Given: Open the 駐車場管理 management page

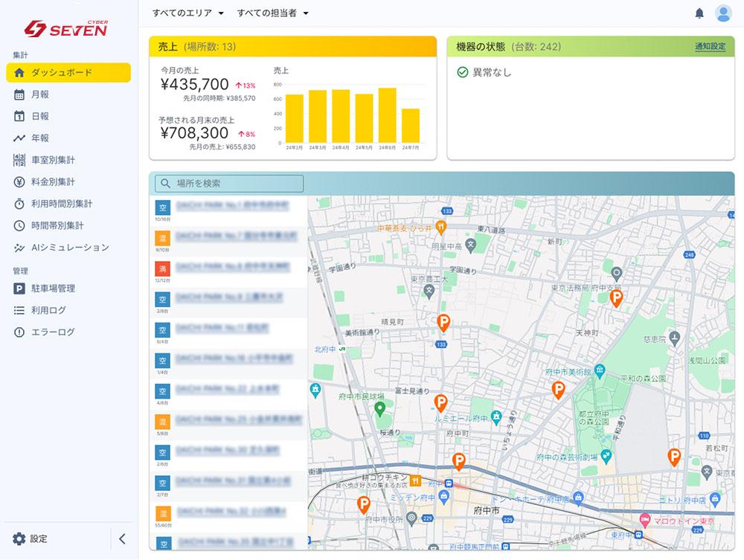Looking at the screenshot, I should pos(53,289).
